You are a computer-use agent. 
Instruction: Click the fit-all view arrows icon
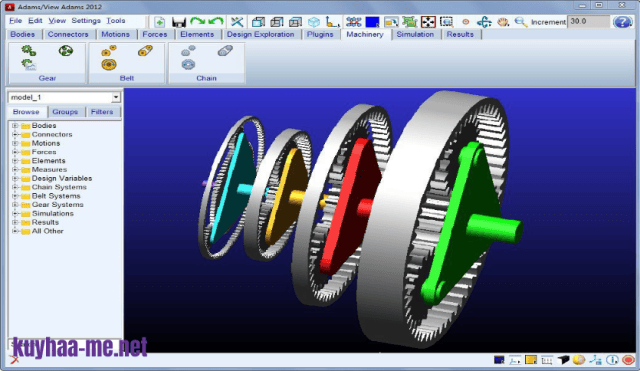(428, 22)
